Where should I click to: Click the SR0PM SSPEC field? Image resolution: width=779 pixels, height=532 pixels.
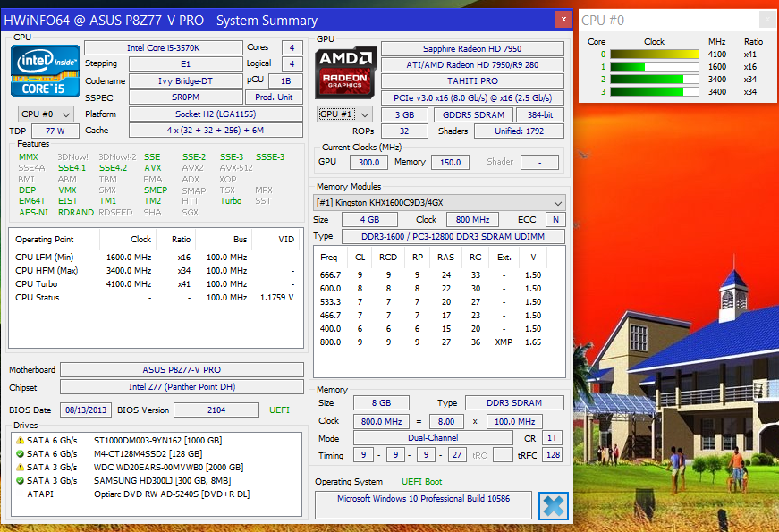(186, 97)
